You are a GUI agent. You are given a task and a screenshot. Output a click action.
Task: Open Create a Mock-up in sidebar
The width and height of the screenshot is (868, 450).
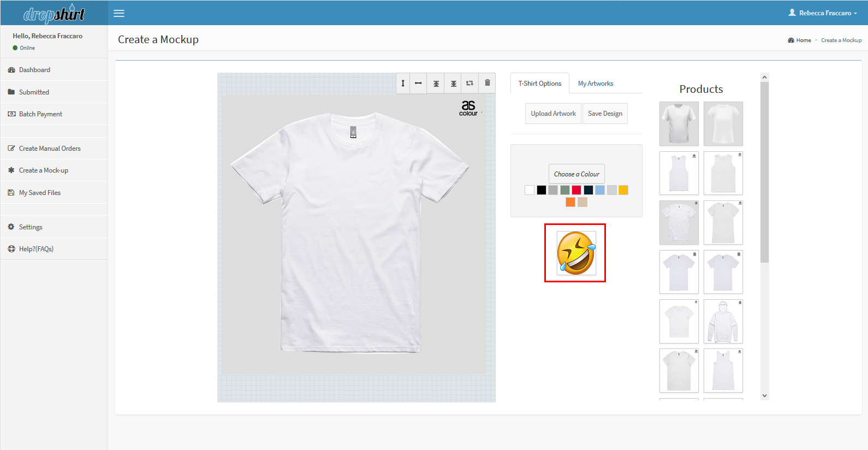click(x=54, y=170)
